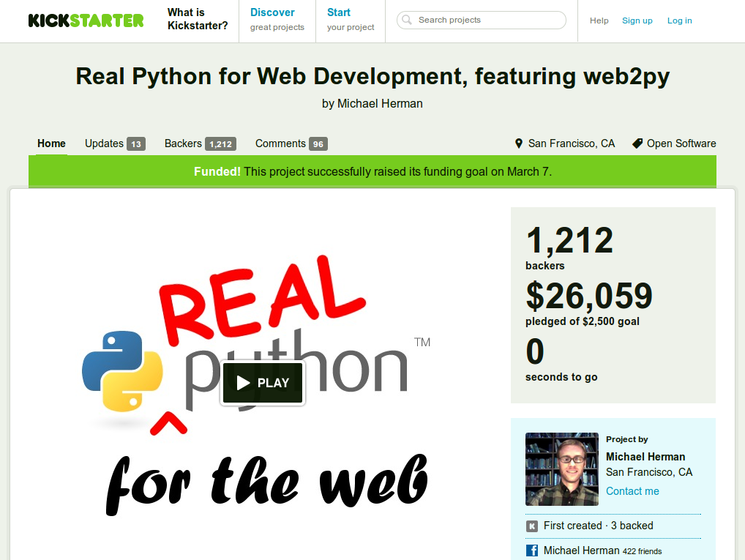Click the Kickstarter K badge icon

(532, 526)
